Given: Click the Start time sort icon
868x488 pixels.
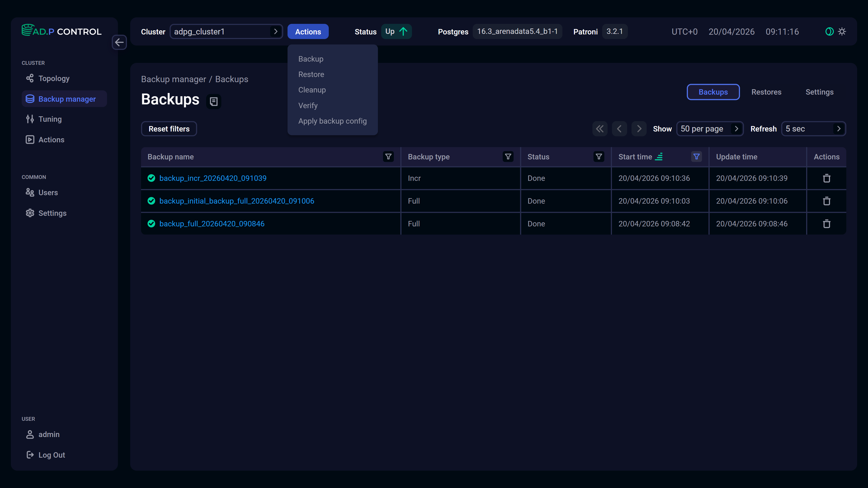Looking at the screenshot, I should point(659,157).
